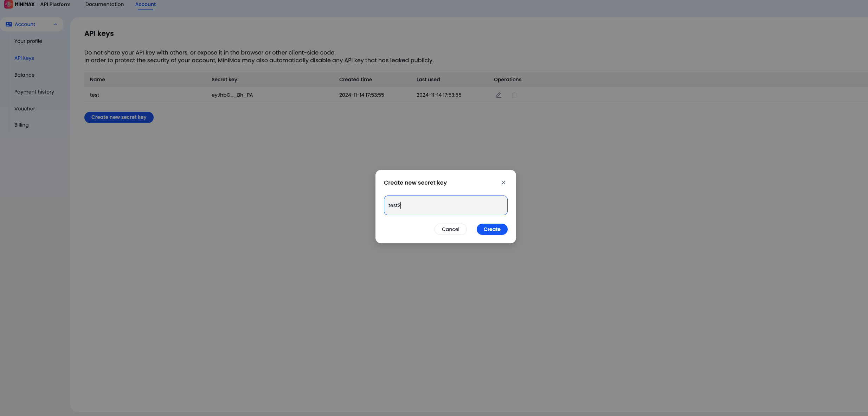Click Cancel in the dialog

pyautogui.click(x=450, y=229)
